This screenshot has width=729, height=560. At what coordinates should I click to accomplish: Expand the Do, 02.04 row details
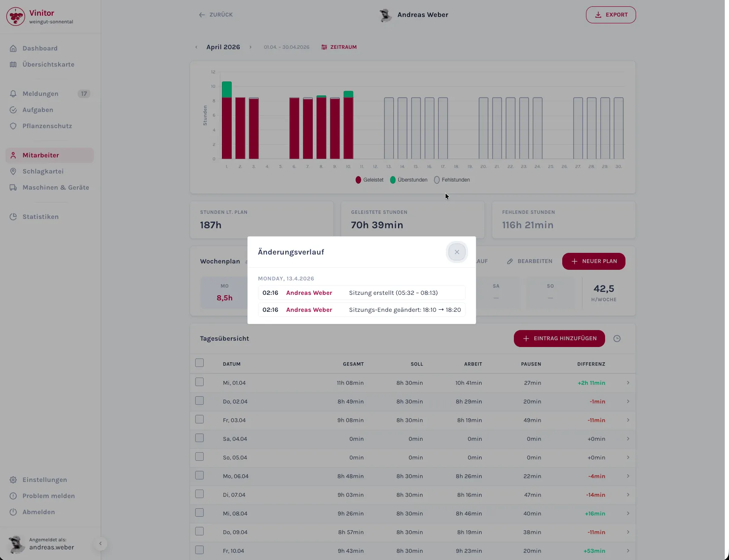[628, 401]
